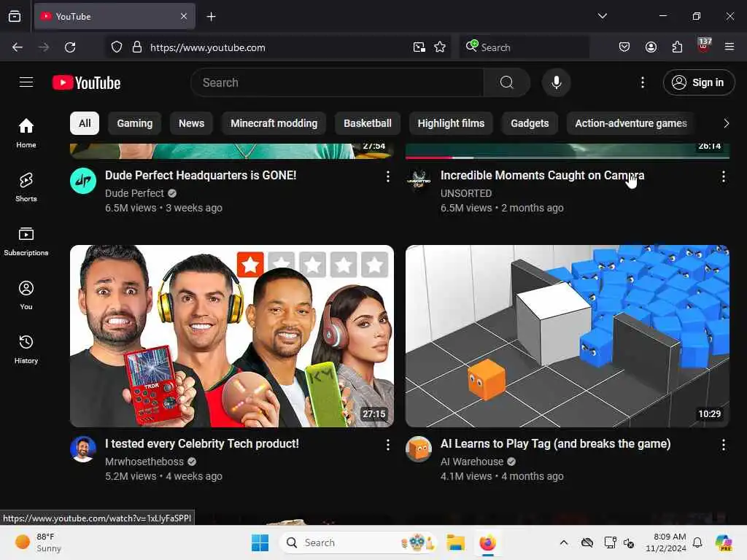Open the Windows Start menu
The image size is (747, 560).
(x=260, y=542)
